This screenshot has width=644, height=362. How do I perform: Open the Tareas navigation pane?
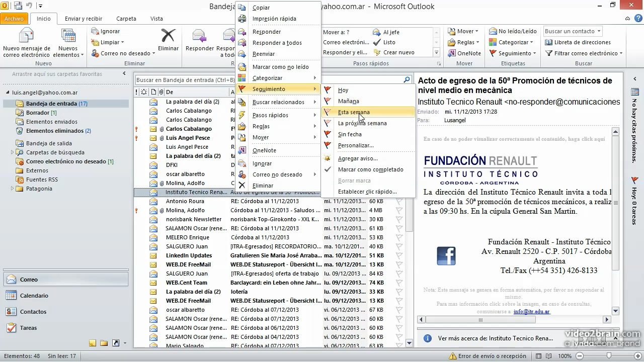tap(66, 328)
